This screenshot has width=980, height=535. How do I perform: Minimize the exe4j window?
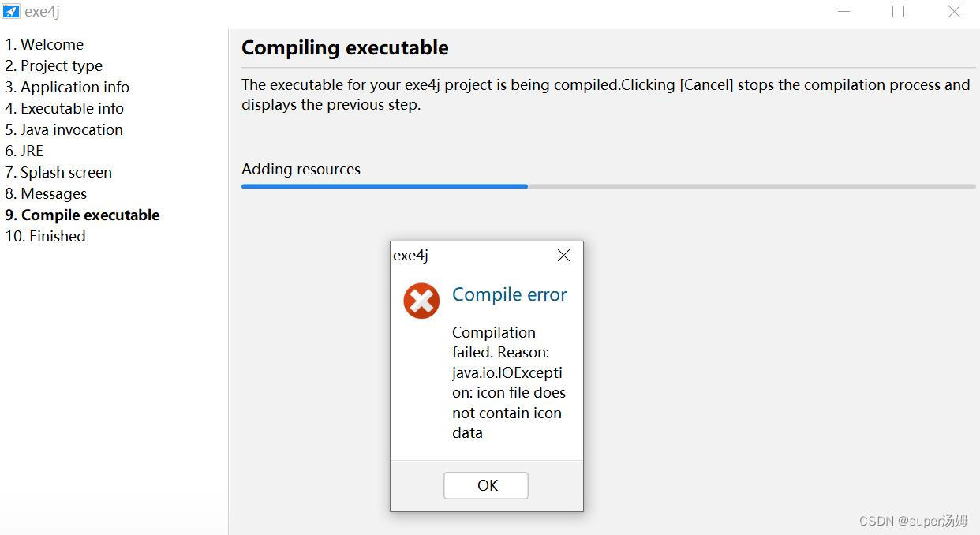(x=843, y=11)
